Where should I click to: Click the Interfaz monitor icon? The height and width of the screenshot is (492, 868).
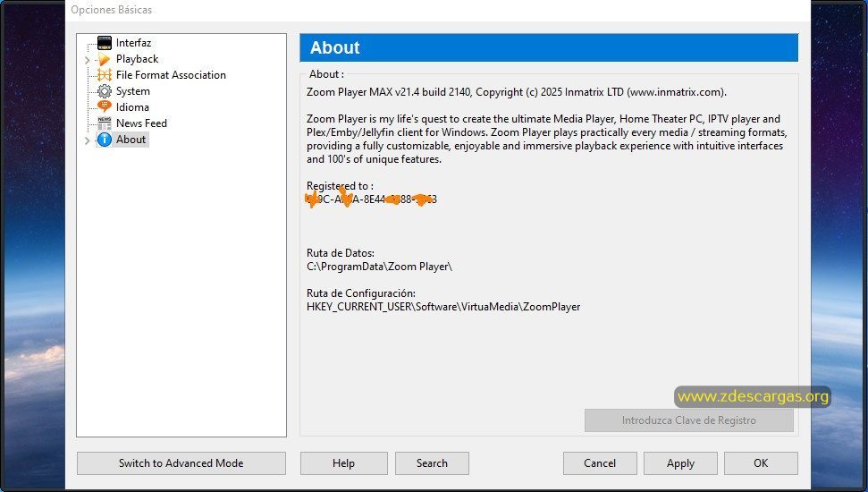coord(104,43)
